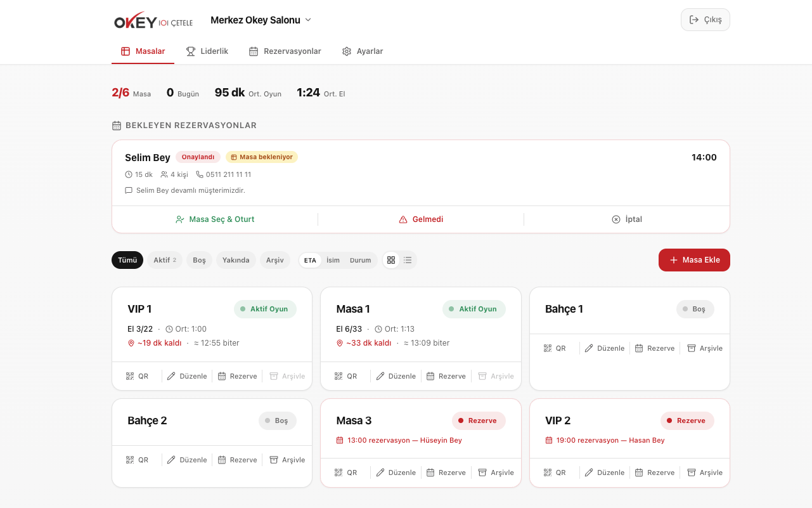Open QR code for Masa 3
812x508 pixels.
tap(346, 472)
